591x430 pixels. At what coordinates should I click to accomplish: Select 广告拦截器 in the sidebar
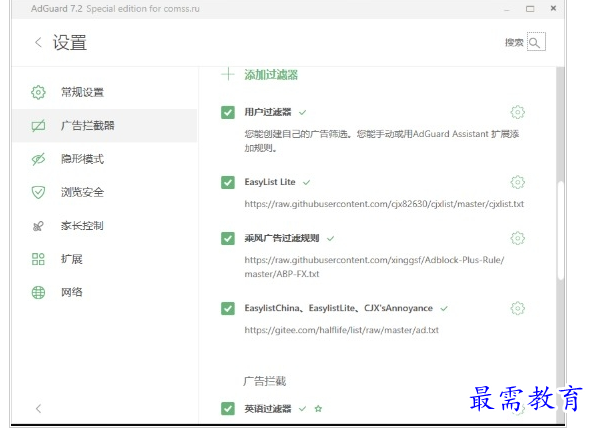tap(104, 125)
